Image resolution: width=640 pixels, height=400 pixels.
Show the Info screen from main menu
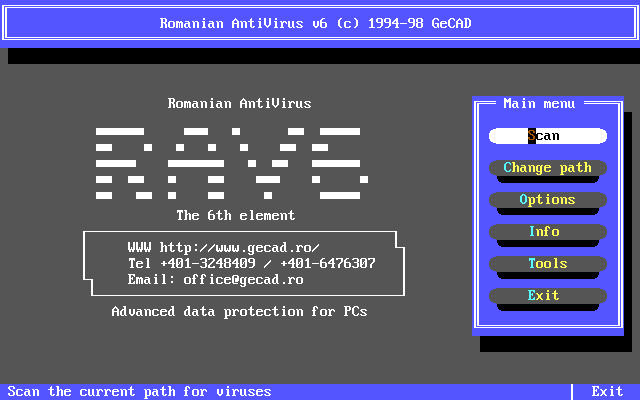[547, 232]
